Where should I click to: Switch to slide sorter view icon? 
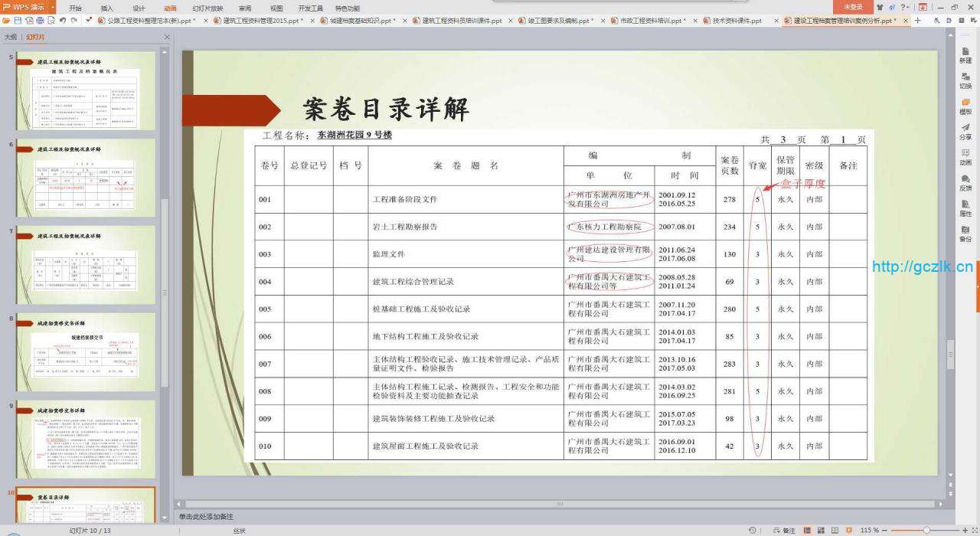click(x=822, y=530)
